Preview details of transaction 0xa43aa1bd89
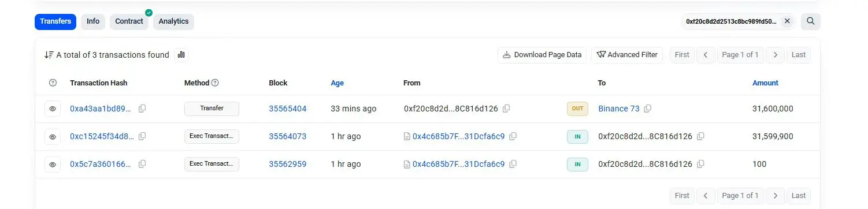This screenshot has height=209, width=868. coord(53,109)
